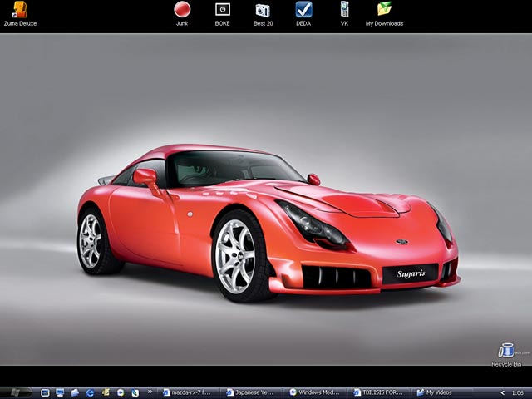The width and height of the screenshot is (532, 399).
Task: Open the BOKE desktop icon
Action: [223, 13]
